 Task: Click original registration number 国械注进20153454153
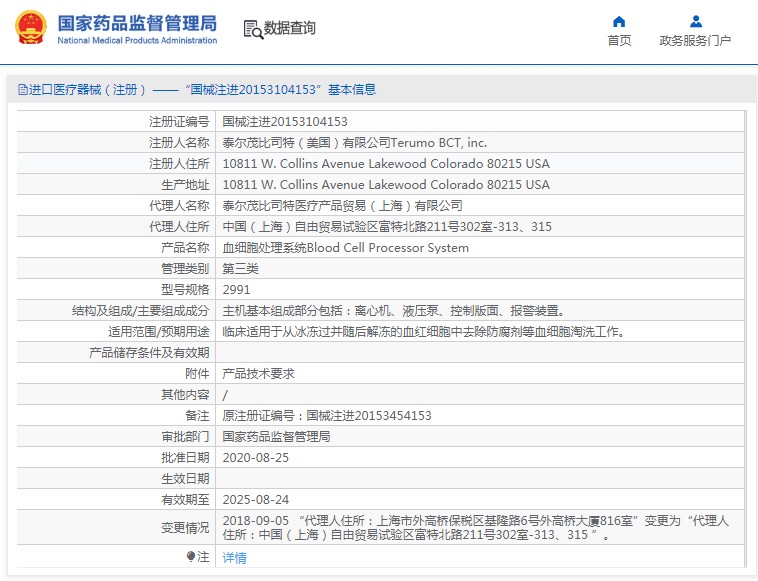click(369, 416)
